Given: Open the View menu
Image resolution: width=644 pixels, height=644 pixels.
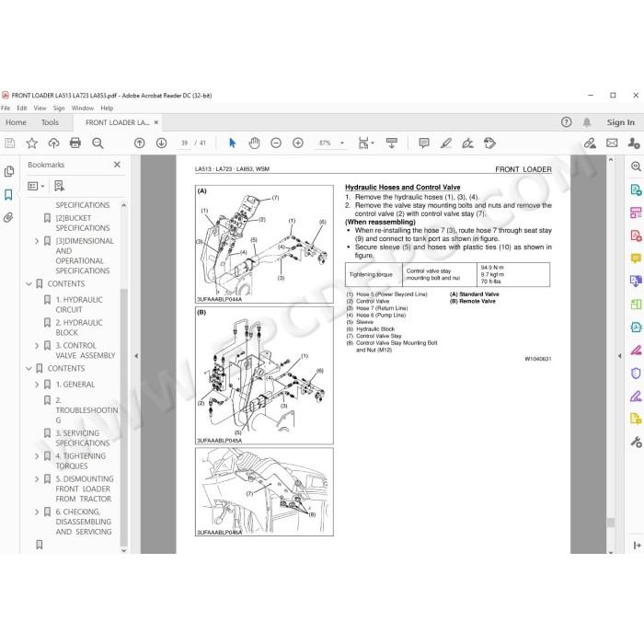Looking at the screenshot, I should click(x=40, y=108).
